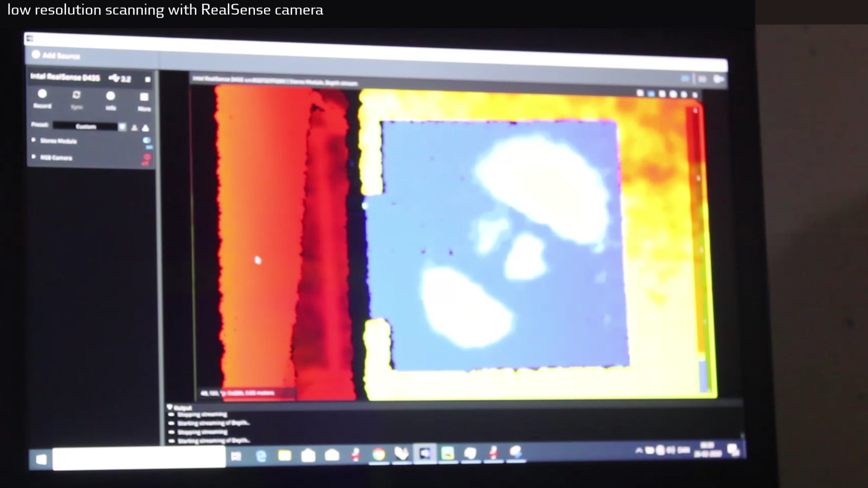Expand the RGB Camera section
868x488 pixels.
34,157
